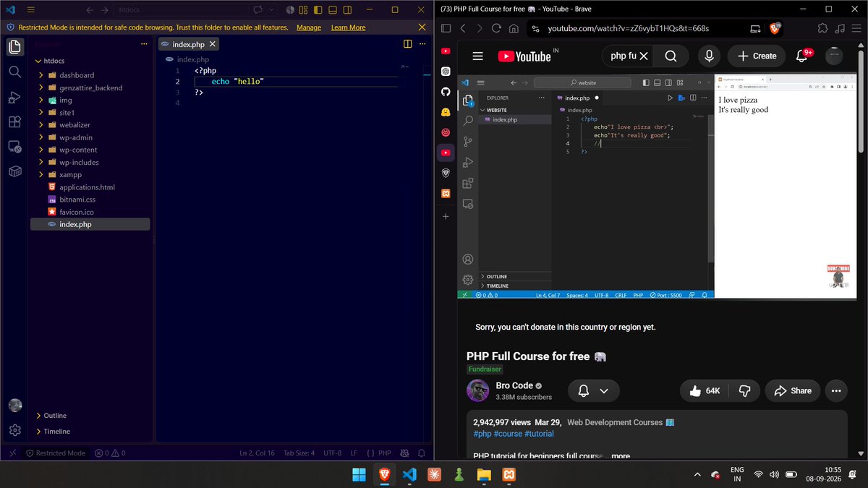Open Run and Debug view in VS Code
The width and height of the screenshot is (868, 488).
pos(15,97)
